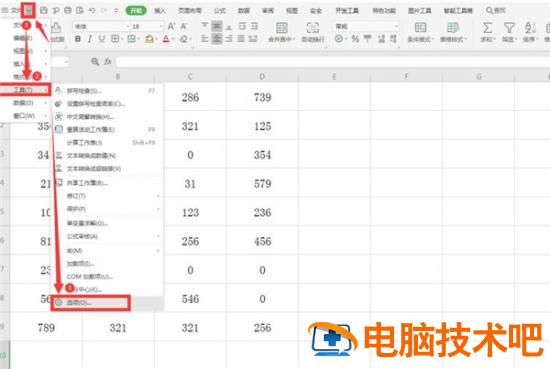
Task: Click the 查找 search box at ribbon end
Action: 496,11
